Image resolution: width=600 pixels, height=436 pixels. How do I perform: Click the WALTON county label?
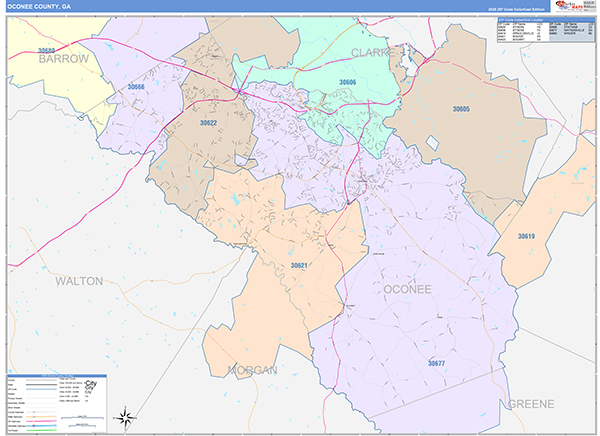[79, 281]
